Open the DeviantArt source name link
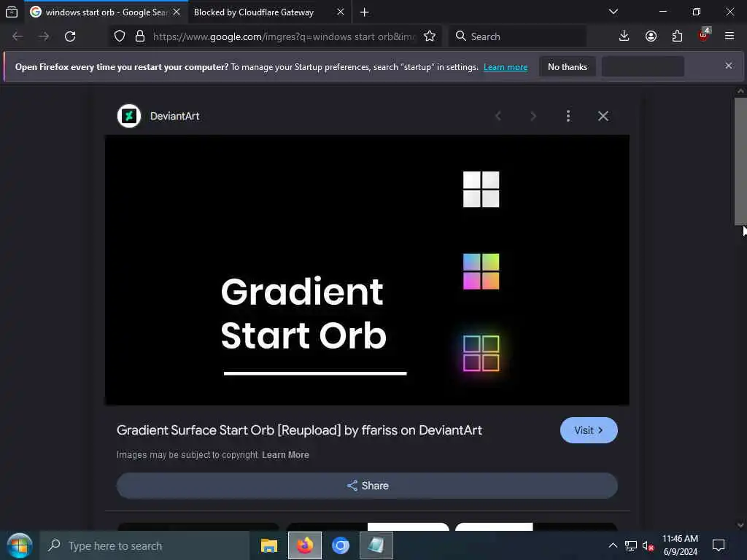This screenshot has width=747, height=560. (175, 116)
